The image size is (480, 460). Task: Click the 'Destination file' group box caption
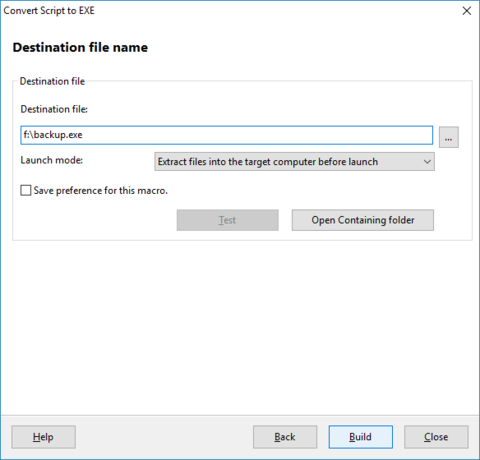[x=52, y=81]
